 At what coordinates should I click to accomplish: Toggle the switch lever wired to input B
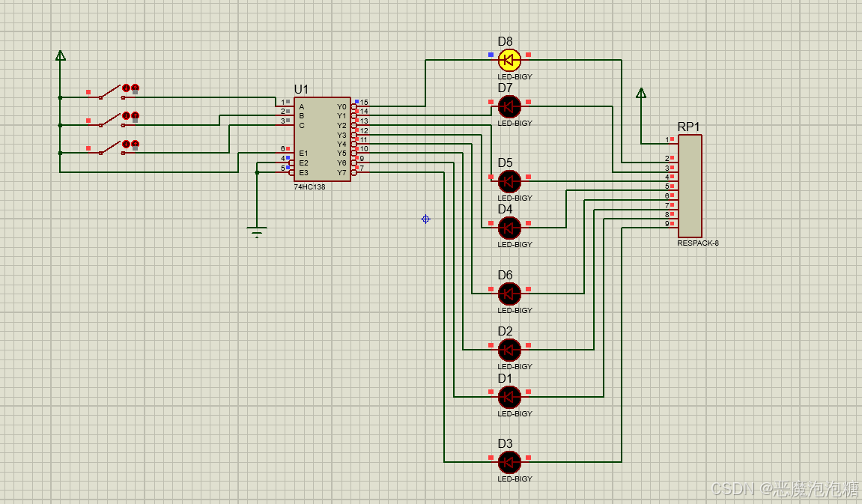[110, 119]
